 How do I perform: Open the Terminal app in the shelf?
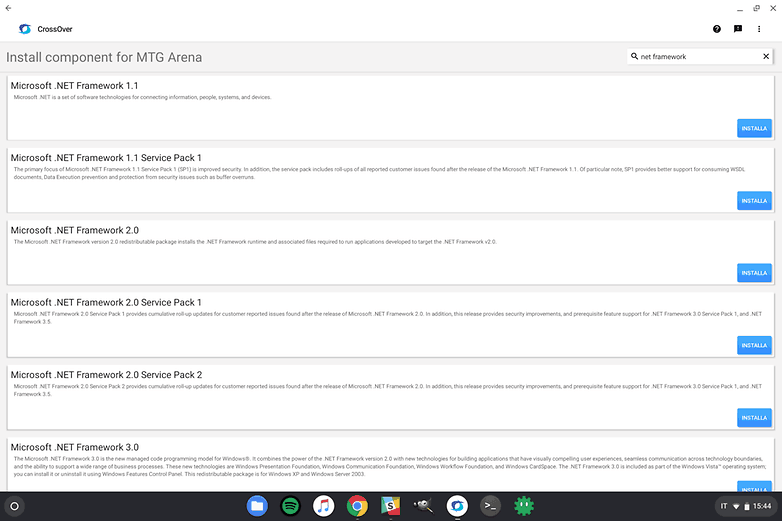point(490,506)
